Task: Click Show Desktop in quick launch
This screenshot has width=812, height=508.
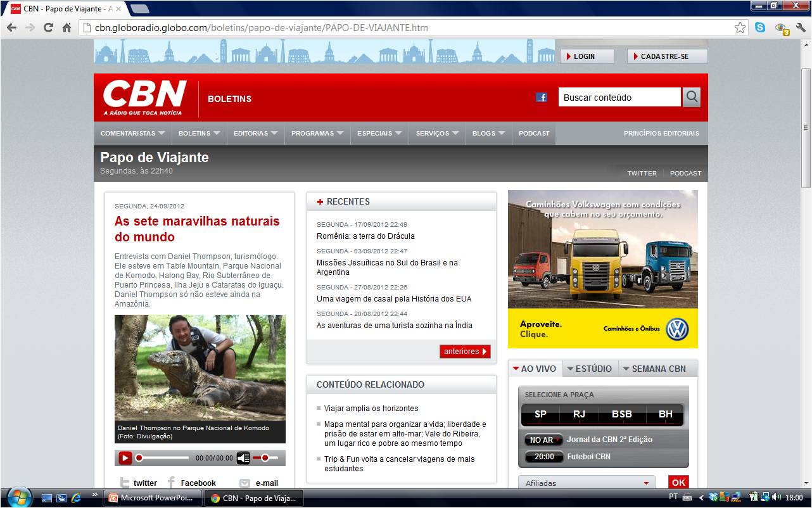Action: 46,498
